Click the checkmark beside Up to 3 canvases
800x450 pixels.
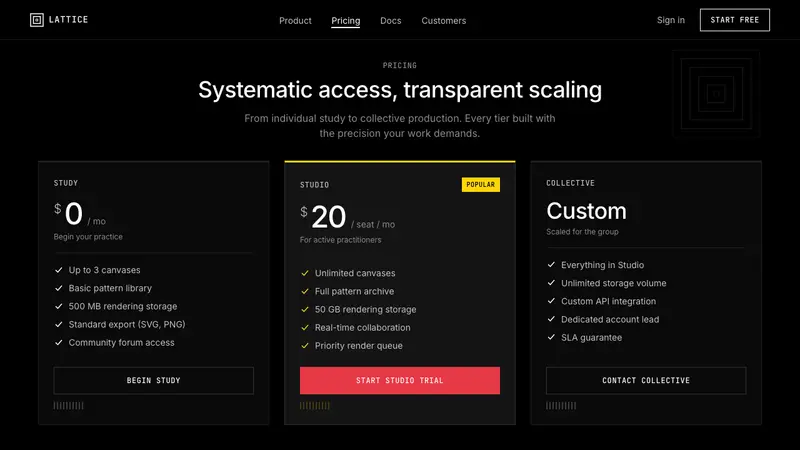tap(59, 270)
